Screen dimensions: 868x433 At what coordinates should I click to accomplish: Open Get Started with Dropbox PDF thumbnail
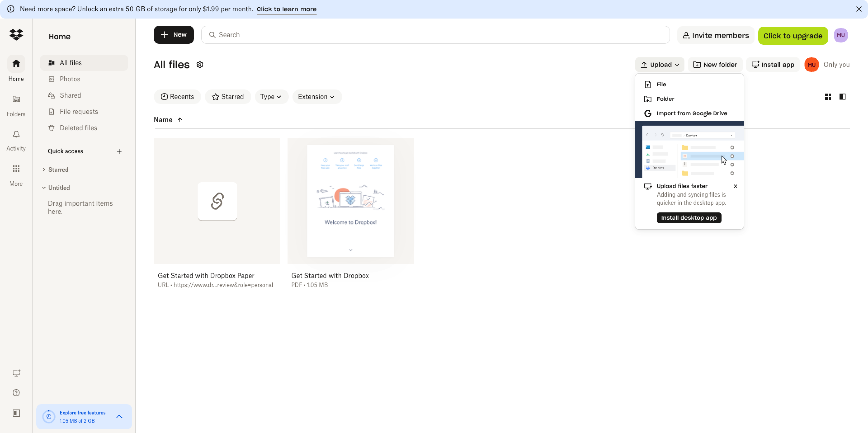[350, 201]
